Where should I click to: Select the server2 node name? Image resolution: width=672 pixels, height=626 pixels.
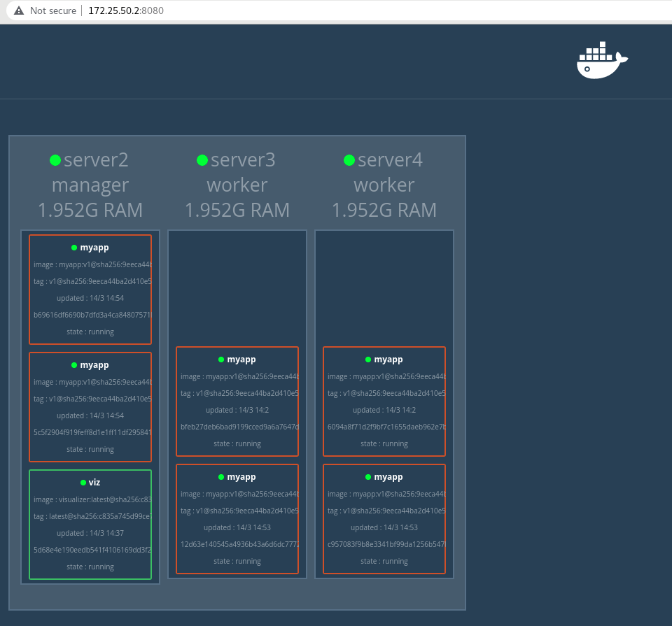point(96,159)
